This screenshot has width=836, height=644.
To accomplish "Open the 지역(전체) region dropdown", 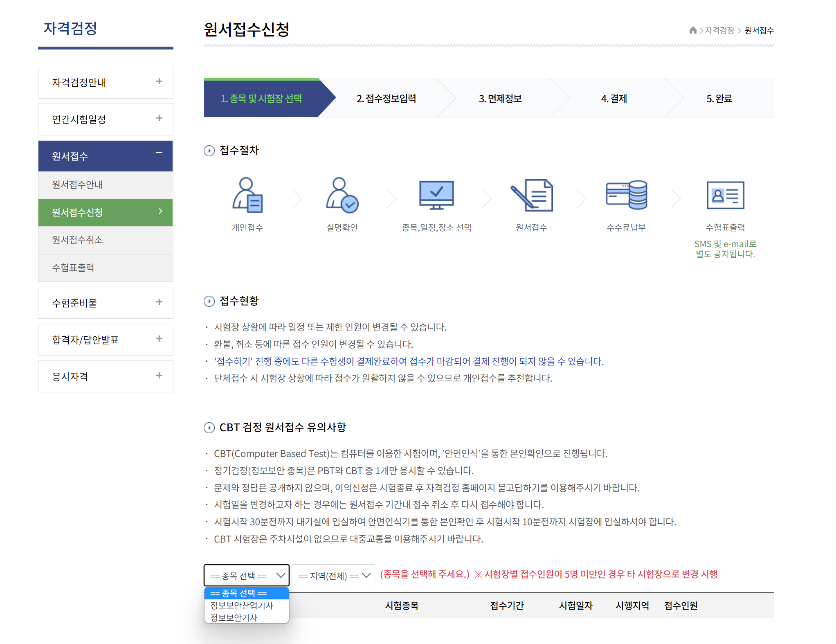I will [333, 575].
